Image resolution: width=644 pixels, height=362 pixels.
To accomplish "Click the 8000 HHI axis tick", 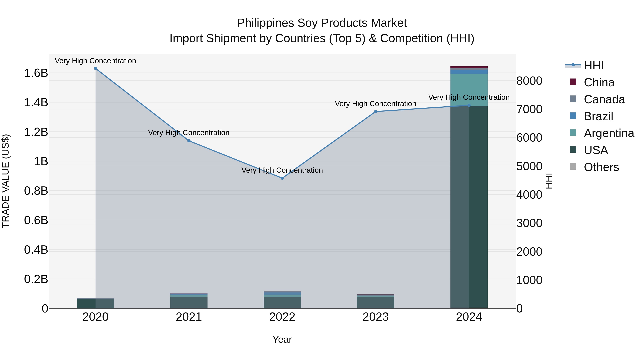I will [529, 81].
